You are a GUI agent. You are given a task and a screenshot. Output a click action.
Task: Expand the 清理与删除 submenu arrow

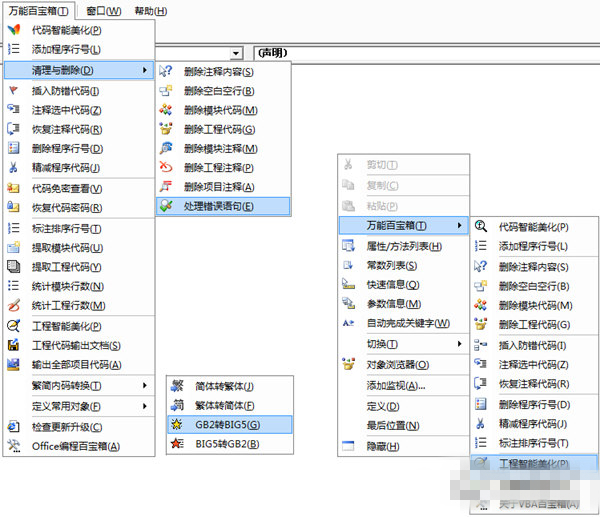click(x=145, y=70)
